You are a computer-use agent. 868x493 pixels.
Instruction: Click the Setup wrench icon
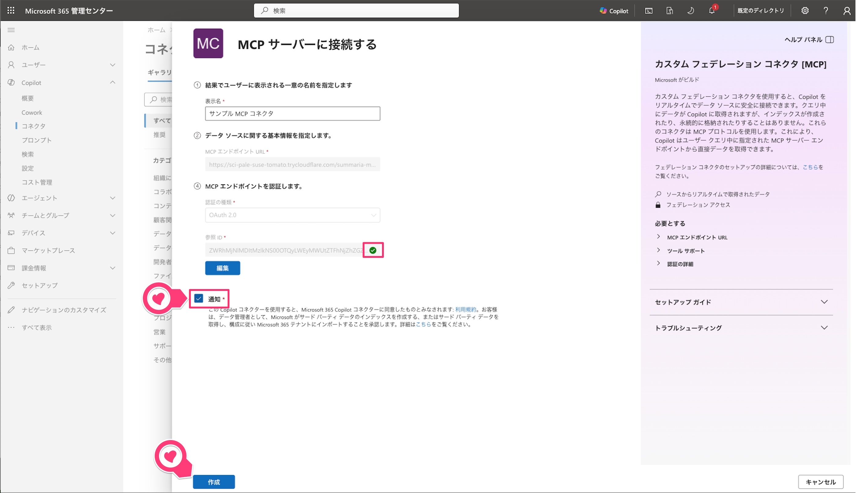click(11, 285)
